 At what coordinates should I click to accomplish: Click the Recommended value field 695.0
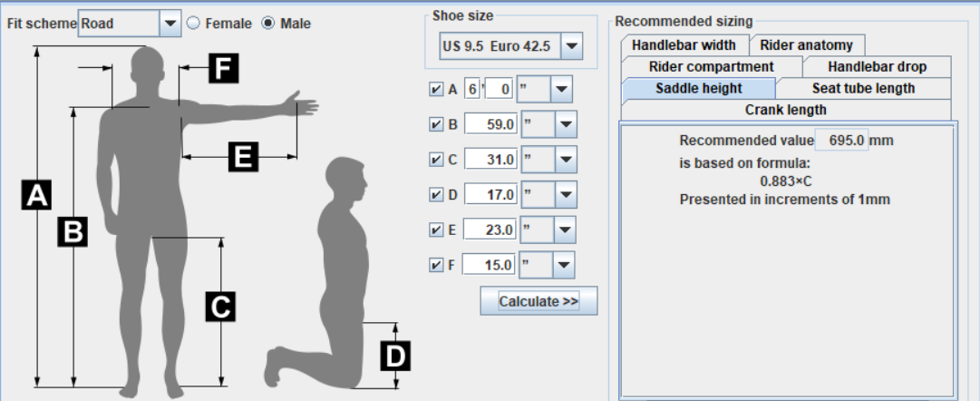coord(842,140)
